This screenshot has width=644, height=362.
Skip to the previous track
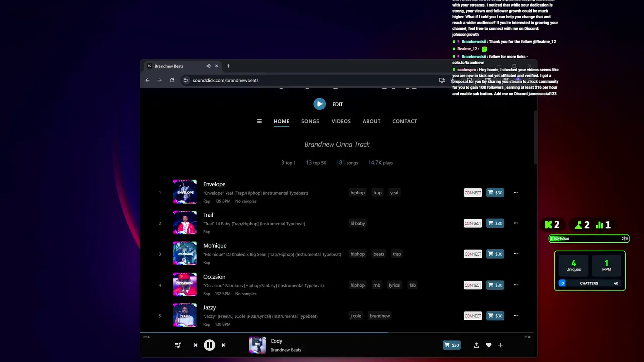pos(195,345)
